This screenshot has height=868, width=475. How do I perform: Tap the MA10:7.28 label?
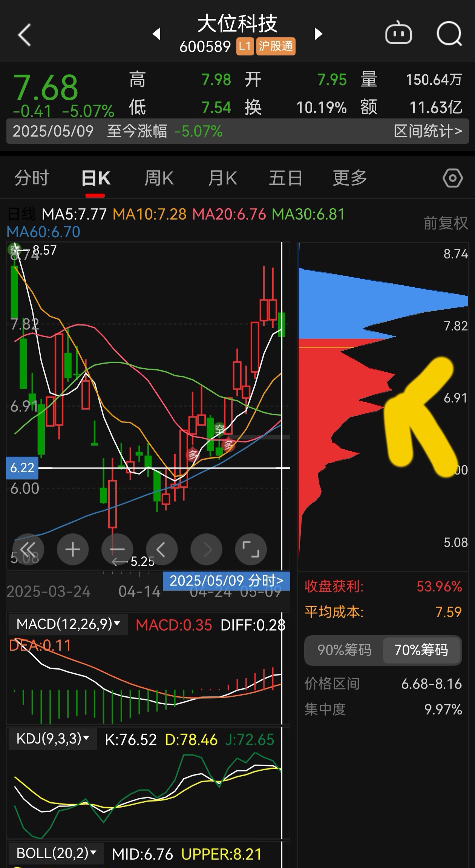[150, 214]
